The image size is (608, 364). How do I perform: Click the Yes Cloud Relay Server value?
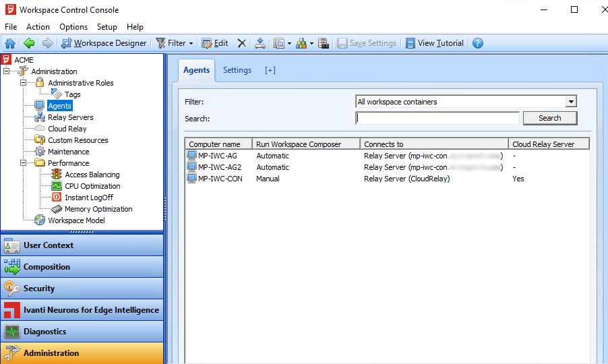[518, 179]
